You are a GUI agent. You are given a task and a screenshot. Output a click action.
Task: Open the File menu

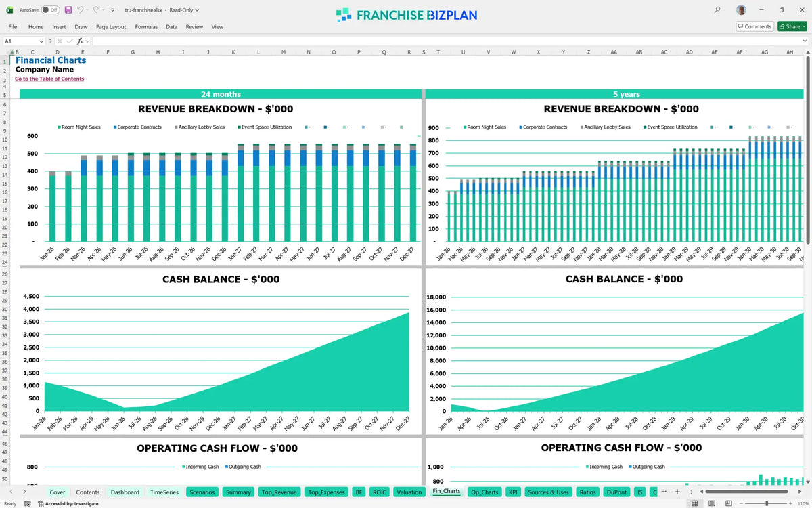12,27
